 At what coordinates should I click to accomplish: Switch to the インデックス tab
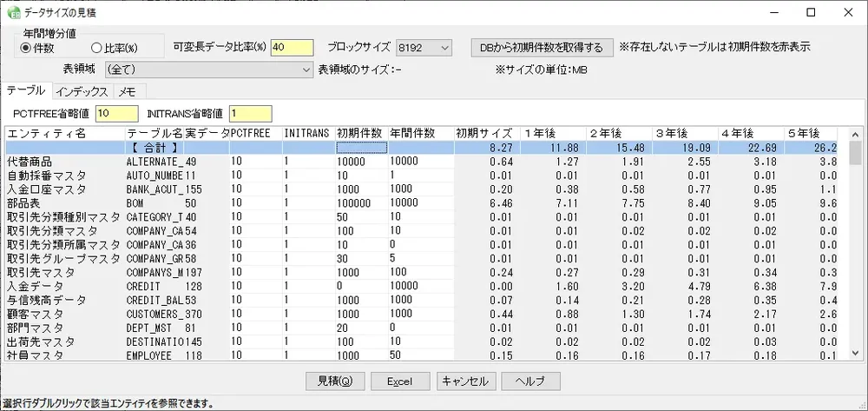pyautogui.click(x=82, y=91)
